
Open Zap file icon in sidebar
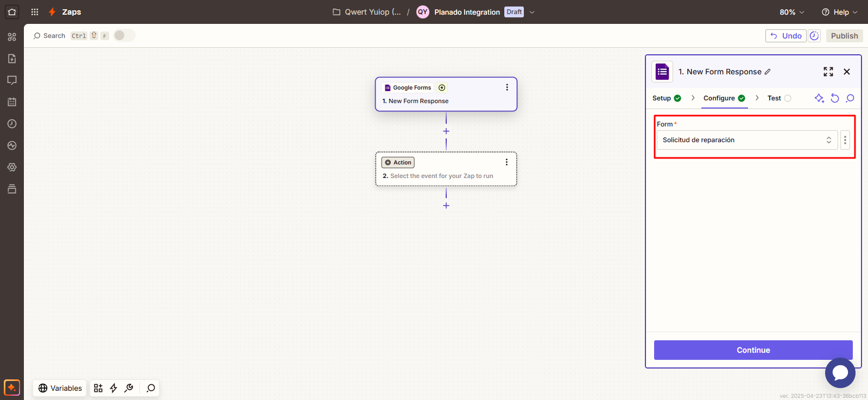click(12, 59)
